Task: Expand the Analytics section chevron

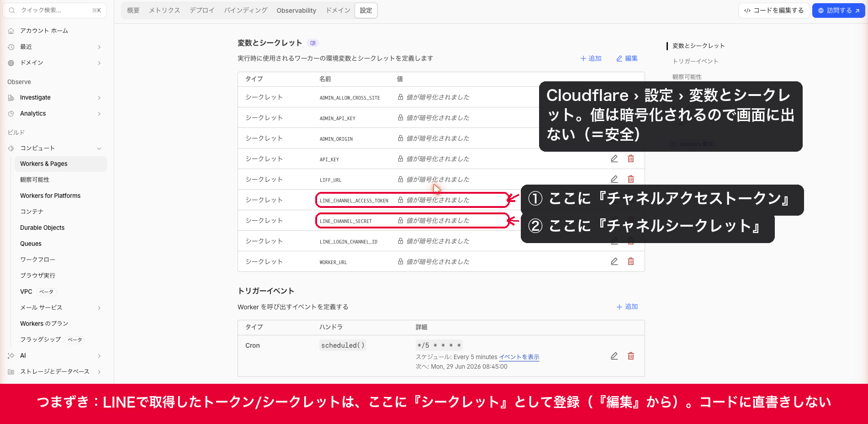Action: coord(99,114)
